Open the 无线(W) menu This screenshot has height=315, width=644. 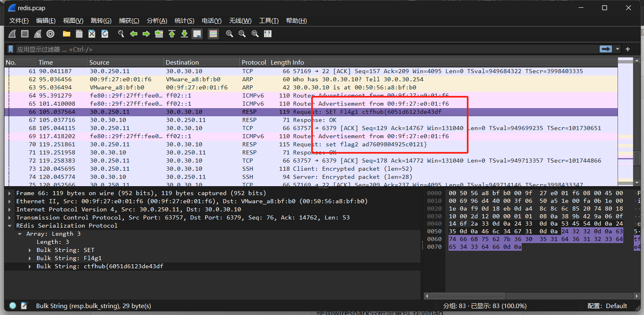240,21
